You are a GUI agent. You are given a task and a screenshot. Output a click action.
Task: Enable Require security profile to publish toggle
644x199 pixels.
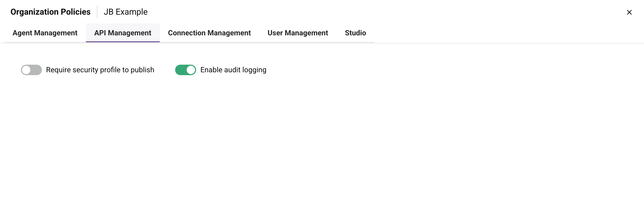click(31, 70)
